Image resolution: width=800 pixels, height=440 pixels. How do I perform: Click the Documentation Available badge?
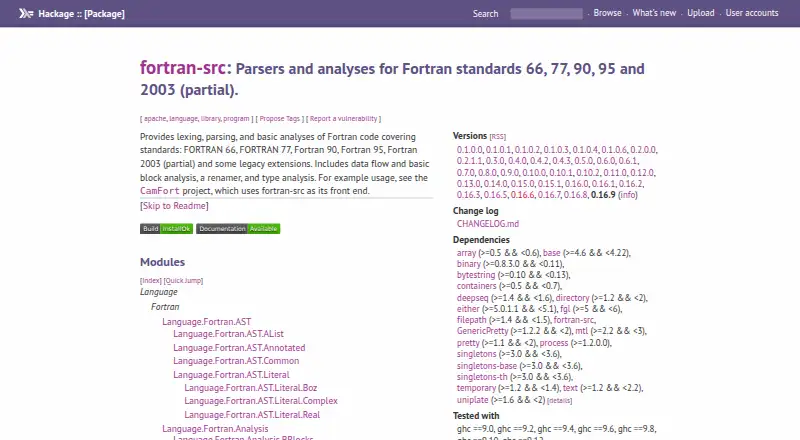(238, 229)
